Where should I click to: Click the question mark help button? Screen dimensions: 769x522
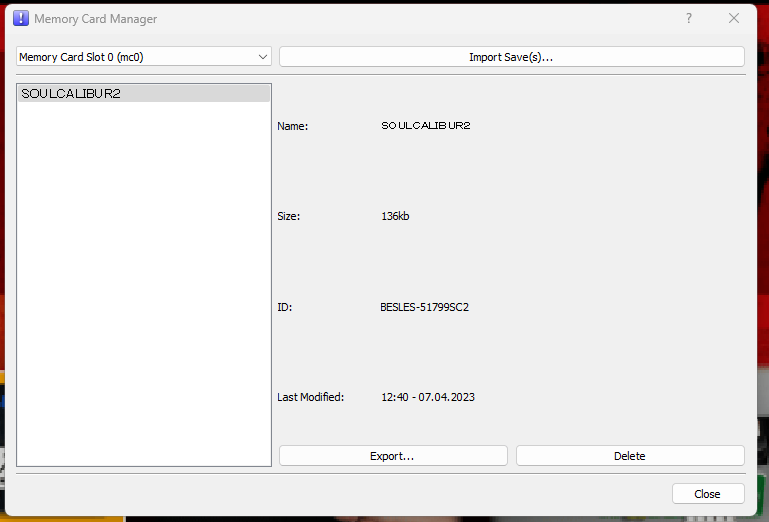tap(689, 18)
